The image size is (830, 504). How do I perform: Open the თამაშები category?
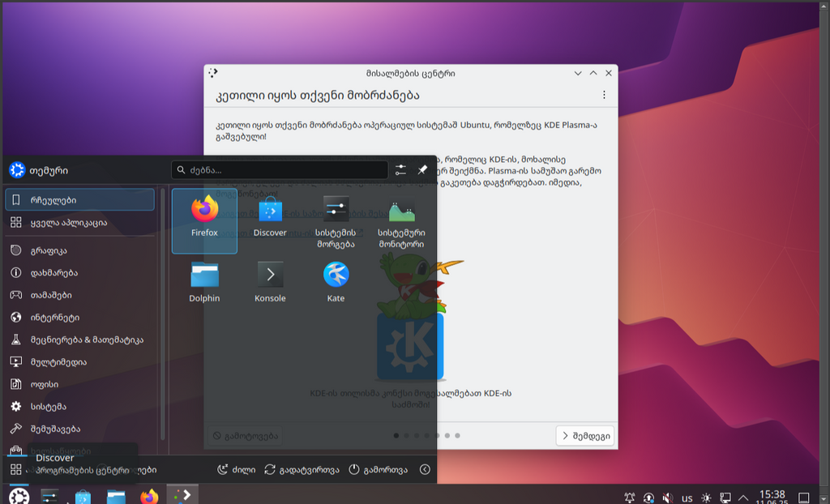[x=80, y=295]
